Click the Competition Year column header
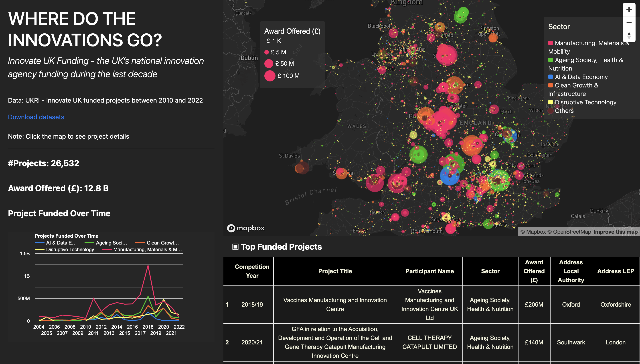Viewport: 640px width, 364px height. 252,271
